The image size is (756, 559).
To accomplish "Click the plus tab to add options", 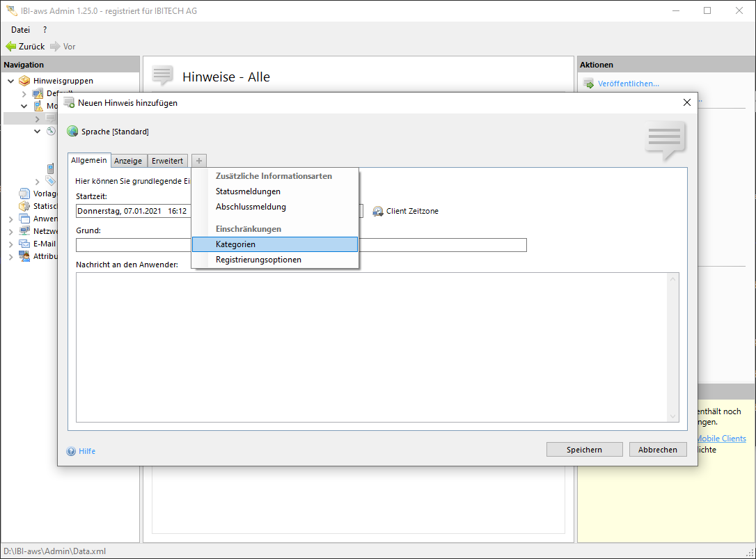I will 199,161.
